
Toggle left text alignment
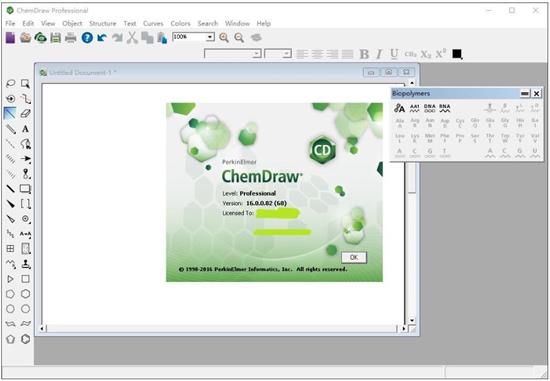(x=302, y=54)
